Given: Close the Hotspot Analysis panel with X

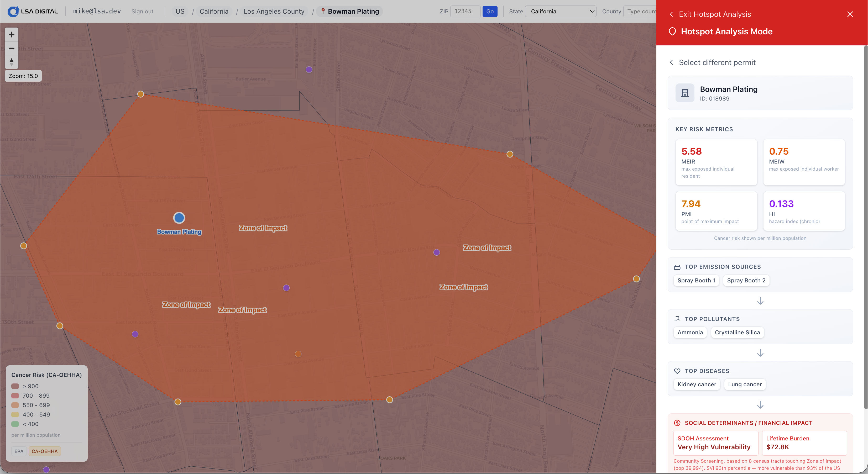Looking at the screenshot, I should click(850, 14).
